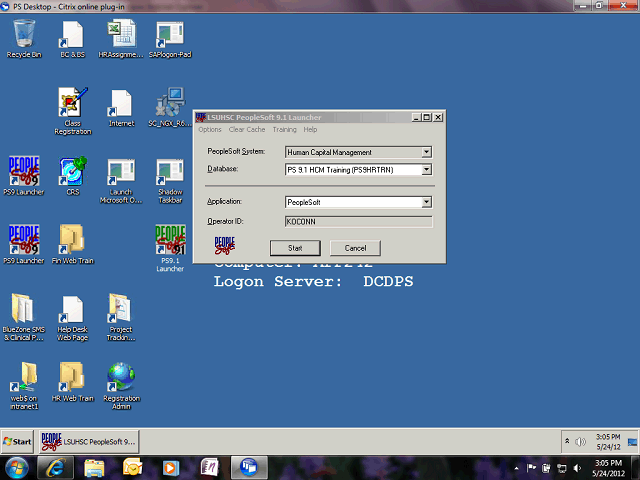Image resolution: width=640 pixels, height=480 pixels.
Task: Minimize the PeopleSoft 9.1 Launcher window
Action: pyautogui.click(x=416, y=118)
